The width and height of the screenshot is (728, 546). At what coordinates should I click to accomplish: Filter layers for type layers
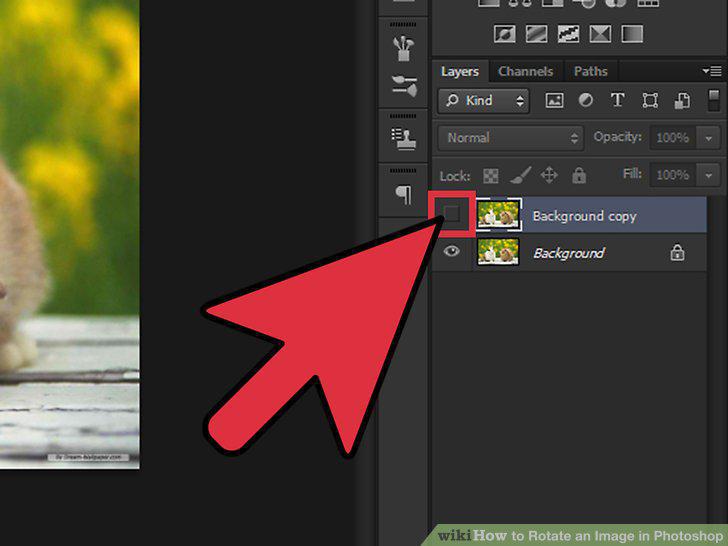[618, 100]
